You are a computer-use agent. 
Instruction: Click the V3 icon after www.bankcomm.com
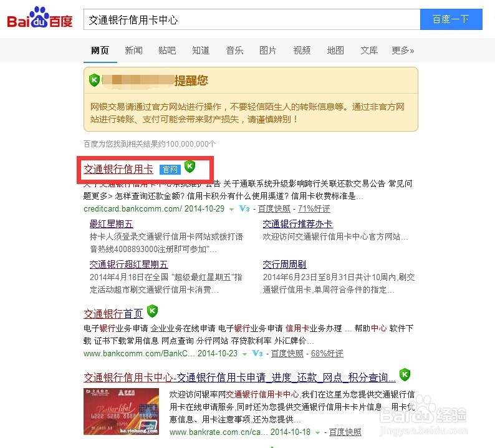[257, 353]
